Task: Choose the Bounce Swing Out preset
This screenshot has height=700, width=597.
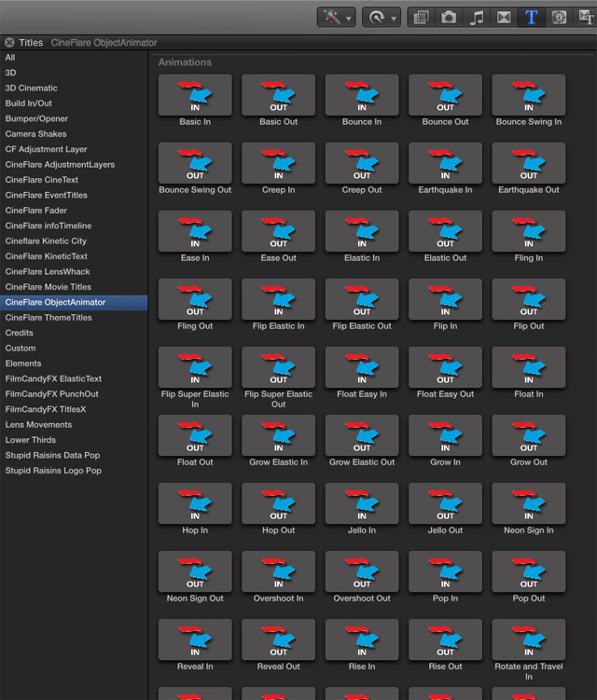Action: (195, 163)
